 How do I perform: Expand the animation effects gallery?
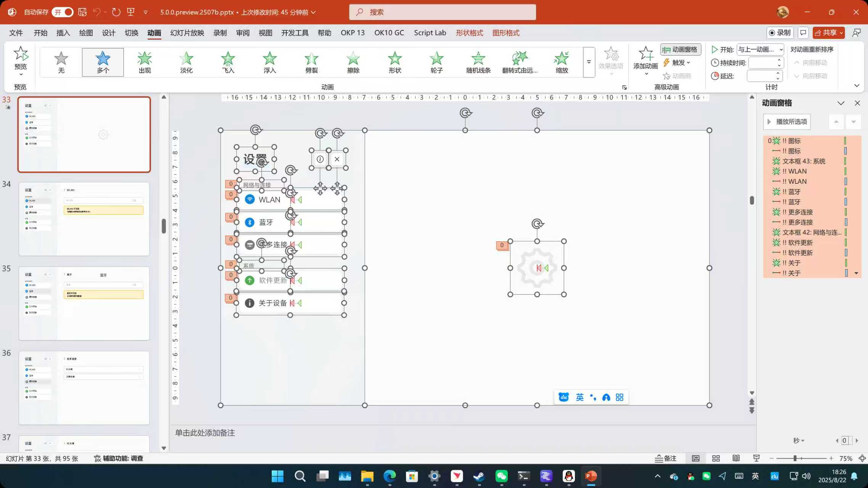[589, 62]
